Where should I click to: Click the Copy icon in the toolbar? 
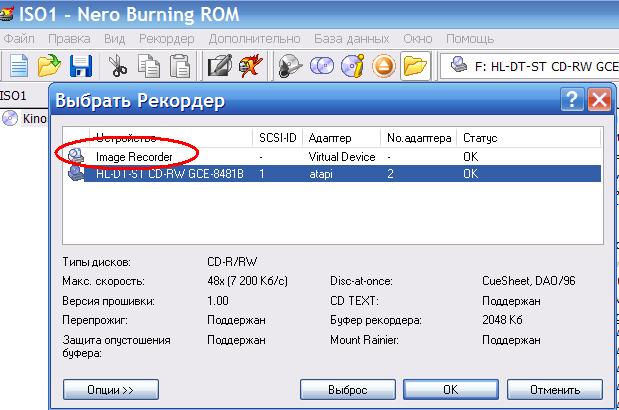point(149,66)
